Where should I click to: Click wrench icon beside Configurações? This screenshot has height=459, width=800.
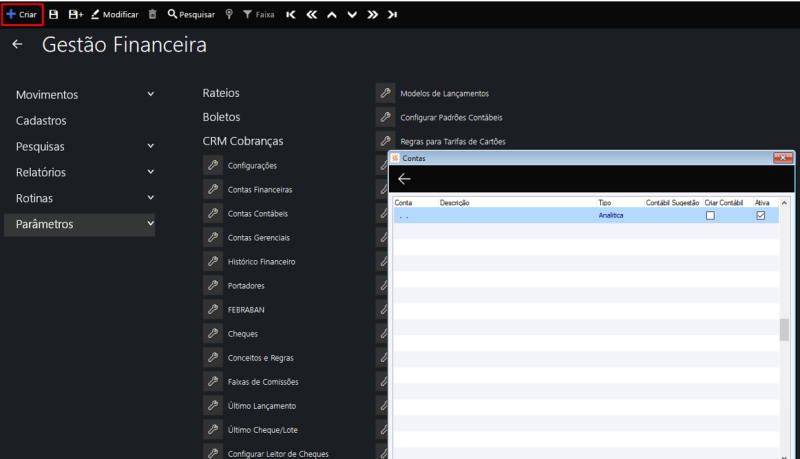[x=213, y=165]
